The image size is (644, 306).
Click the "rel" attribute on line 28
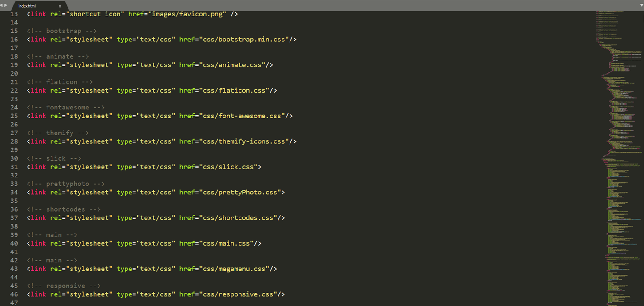(56, 141)
